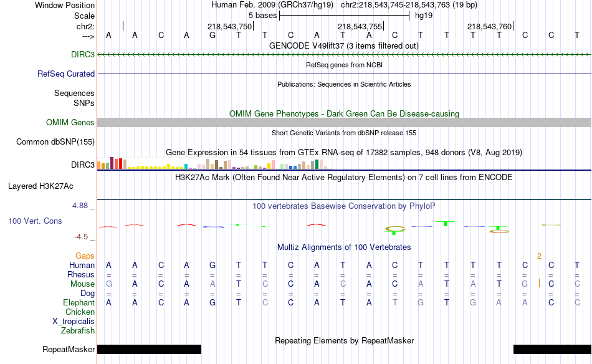Click the Human species label

(82, 265)
